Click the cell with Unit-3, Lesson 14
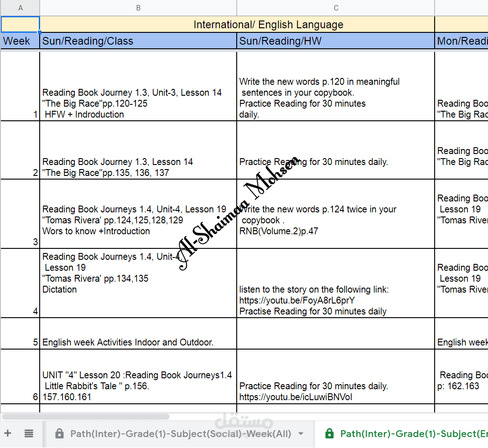Viewport: 488px width, 448px height. [x=138, y=86]
